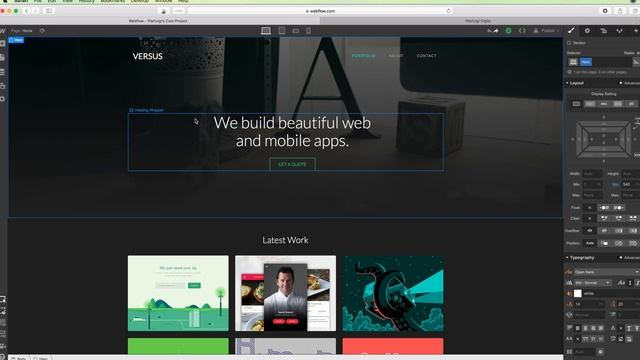Viewport: 640px width, 360px height.
Task: Click the Min height field showing 540
Action: (x=631, y=184)
